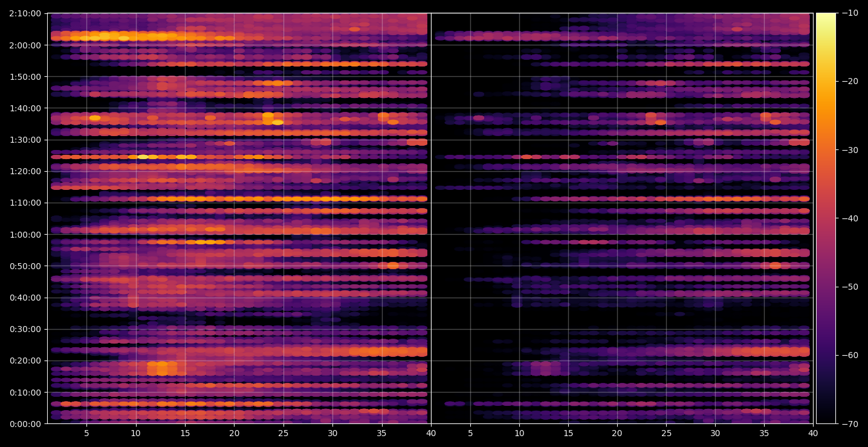The image size is (868, 447).
Task: Click the −10 colorbar tick label
Action: (x=850, y=13)
